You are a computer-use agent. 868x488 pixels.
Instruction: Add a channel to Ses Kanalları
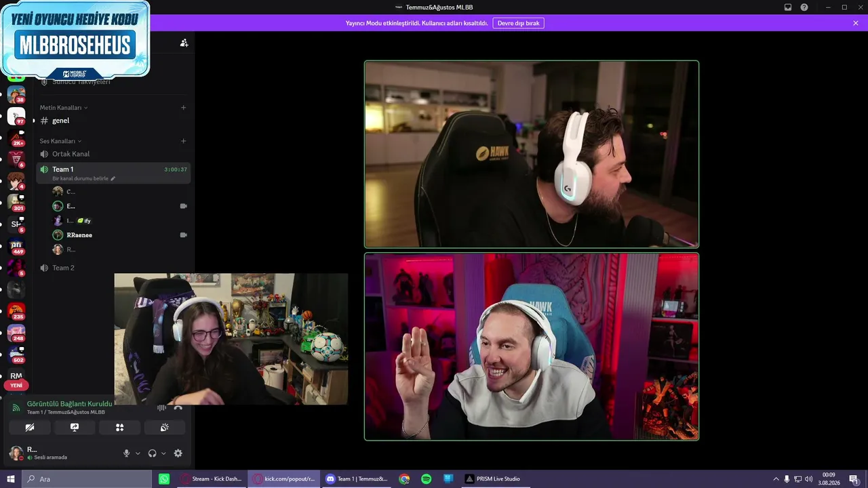click(x=183, y=141)
